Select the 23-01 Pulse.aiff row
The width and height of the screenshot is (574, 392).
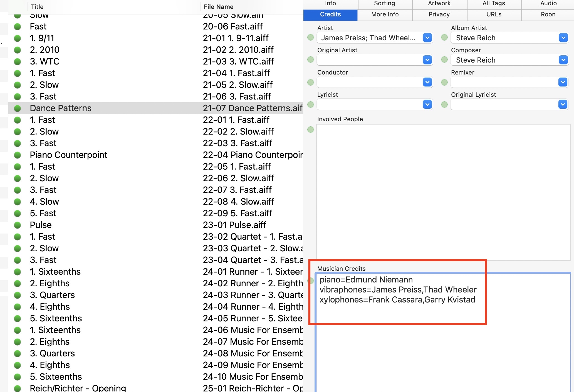[234, 225]
